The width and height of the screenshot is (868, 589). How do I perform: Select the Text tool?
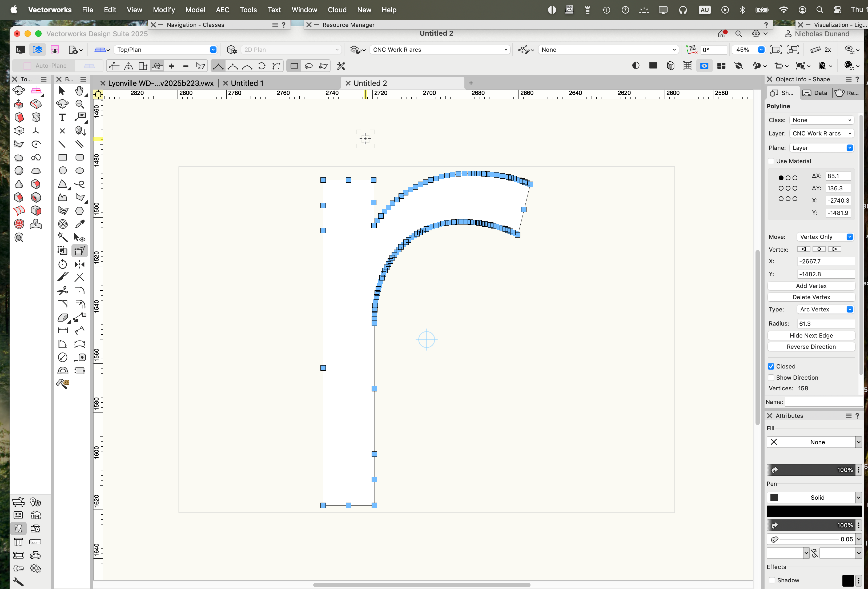pyautogui.click(x=62, y=118)
